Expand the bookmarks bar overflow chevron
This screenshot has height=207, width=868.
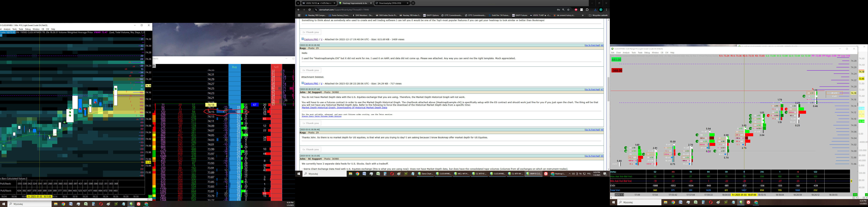tap(583, 15)
